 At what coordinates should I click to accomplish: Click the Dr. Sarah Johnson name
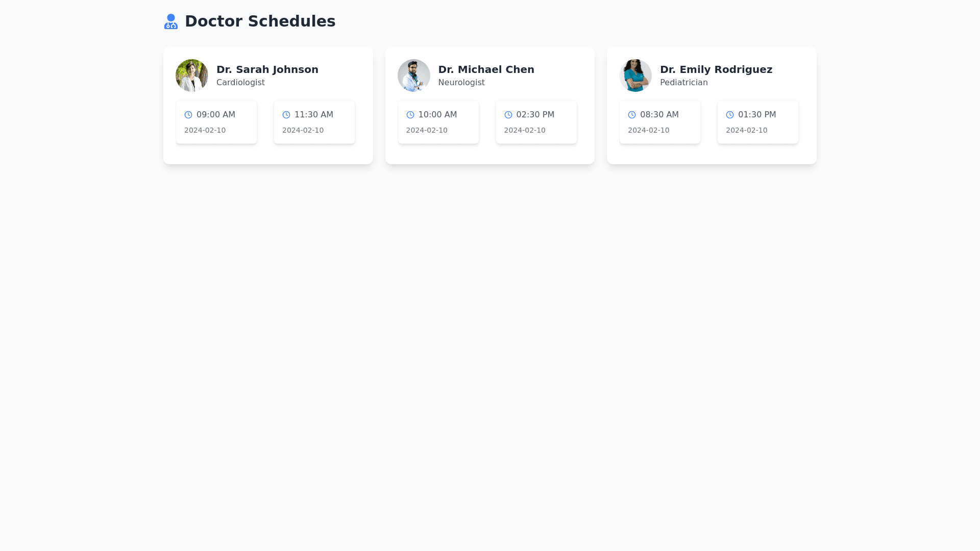coord(267,69)
